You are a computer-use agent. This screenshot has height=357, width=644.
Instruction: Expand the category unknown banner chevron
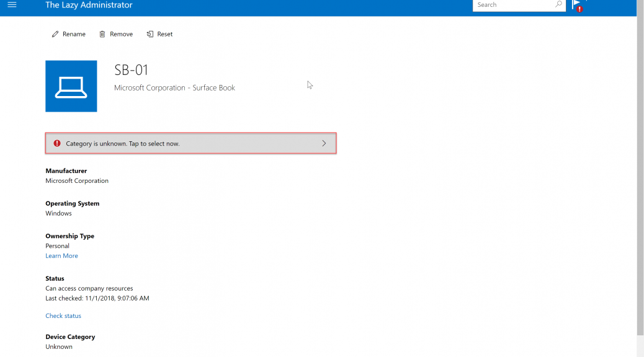(324, 143)
